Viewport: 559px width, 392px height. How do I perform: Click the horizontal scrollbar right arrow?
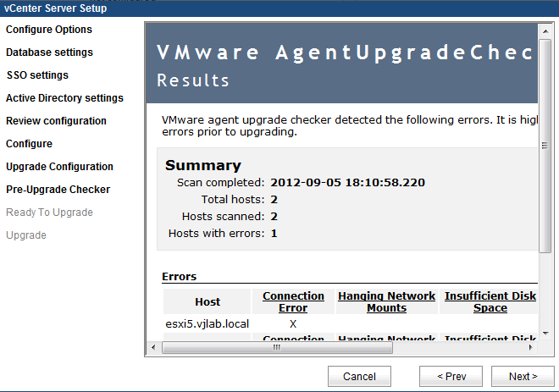click(x=531, y=347)
